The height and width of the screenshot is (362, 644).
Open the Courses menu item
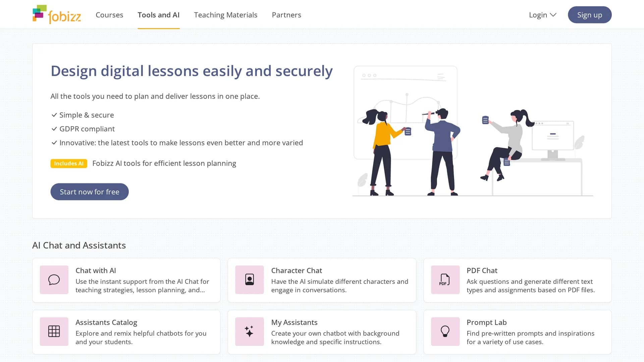(109, 15)
